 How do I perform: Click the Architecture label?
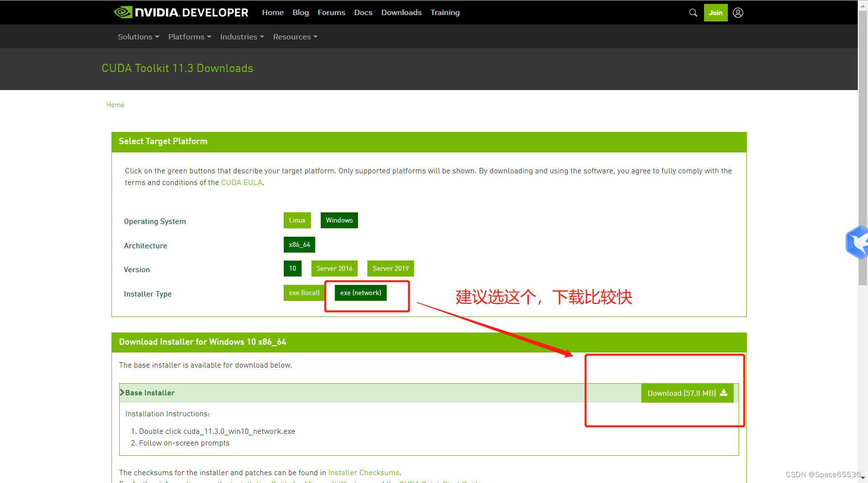pyautogui.click(x=145, y=245)
